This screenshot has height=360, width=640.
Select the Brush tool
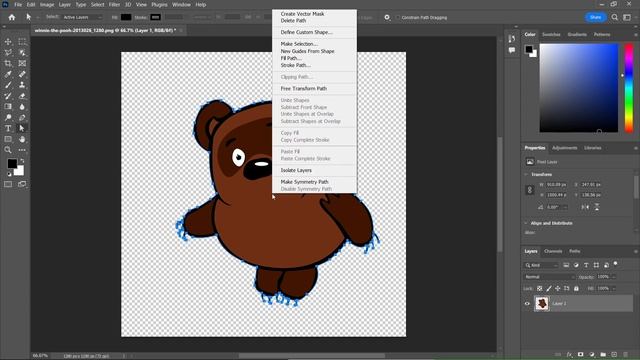click(x=8, y=85)
